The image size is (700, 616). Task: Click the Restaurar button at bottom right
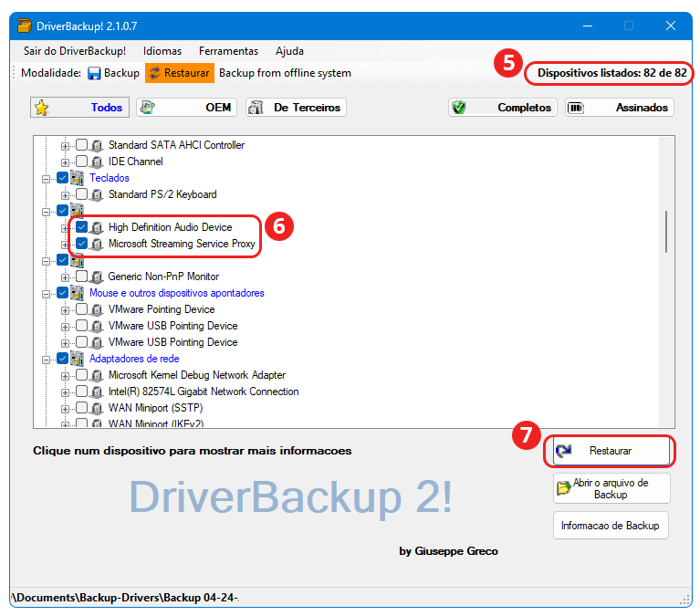611,451
